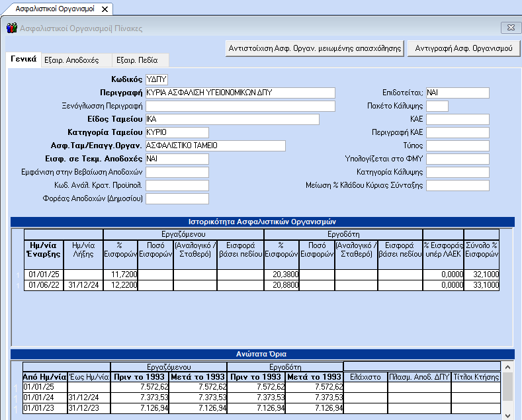Screen dimensions: 522x420
Task: Click the Περιγραφή ΚΑΕ field
Action: 458,132
